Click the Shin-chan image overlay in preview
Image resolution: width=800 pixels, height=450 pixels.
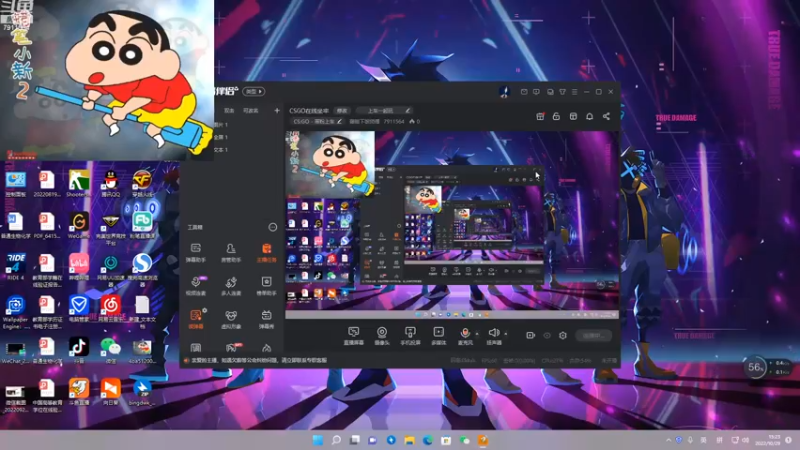click(x=330, y=164)
